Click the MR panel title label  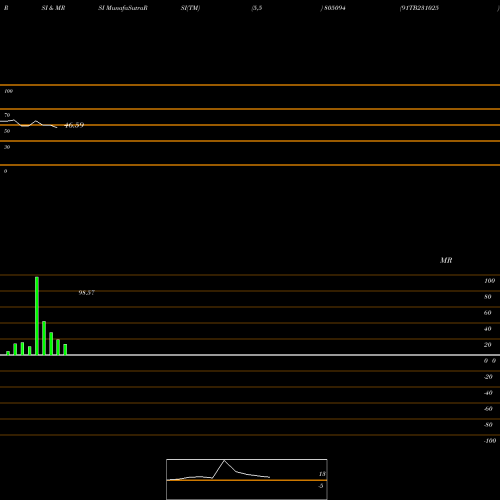pyautogui.click(x=446, y=260)
